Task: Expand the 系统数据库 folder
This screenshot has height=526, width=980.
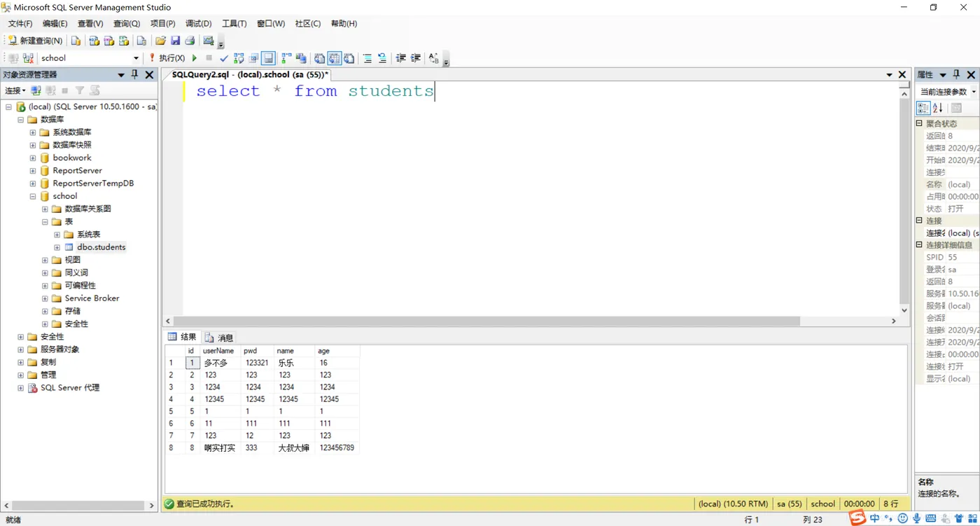Action: [x=33, y=132]
